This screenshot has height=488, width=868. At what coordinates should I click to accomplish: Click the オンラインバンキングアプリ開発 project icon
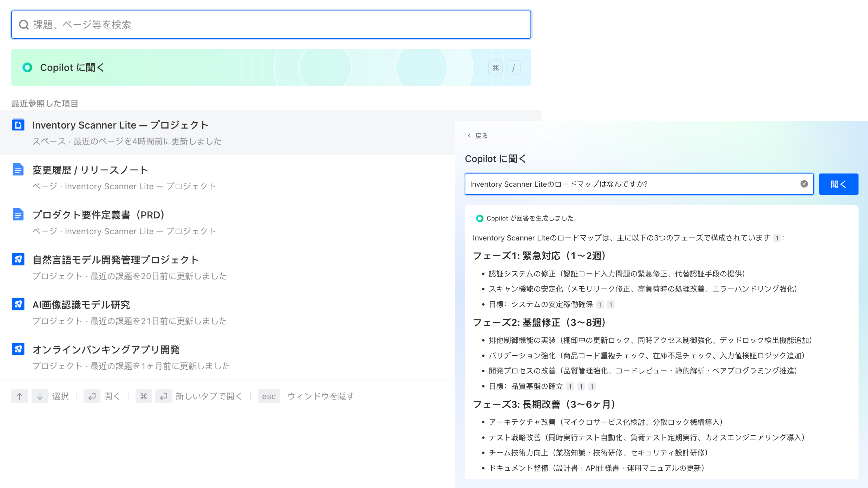click(18, 349)
